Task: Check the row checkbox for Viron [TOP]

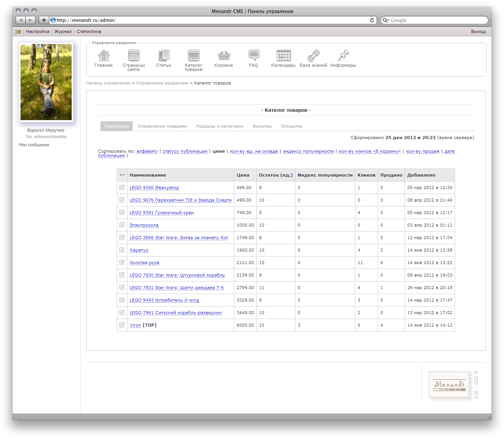Action: (122, 325)
